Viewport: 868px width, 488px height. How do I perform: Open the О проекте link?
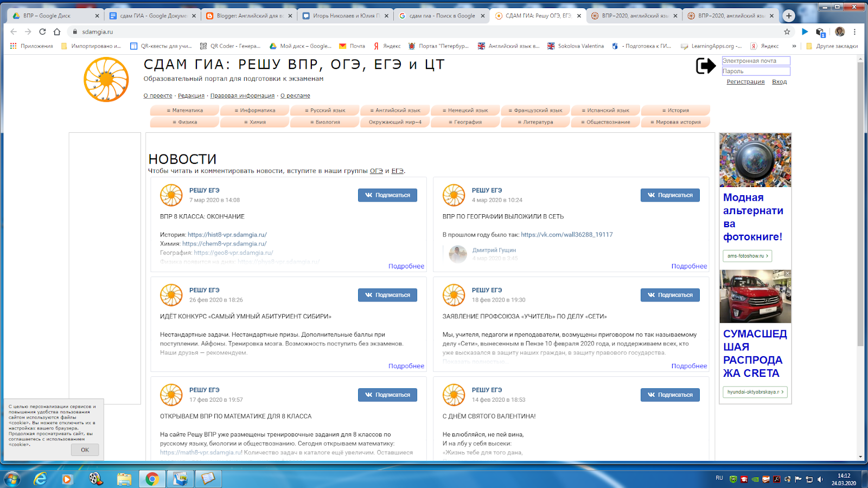pos(158,96)
